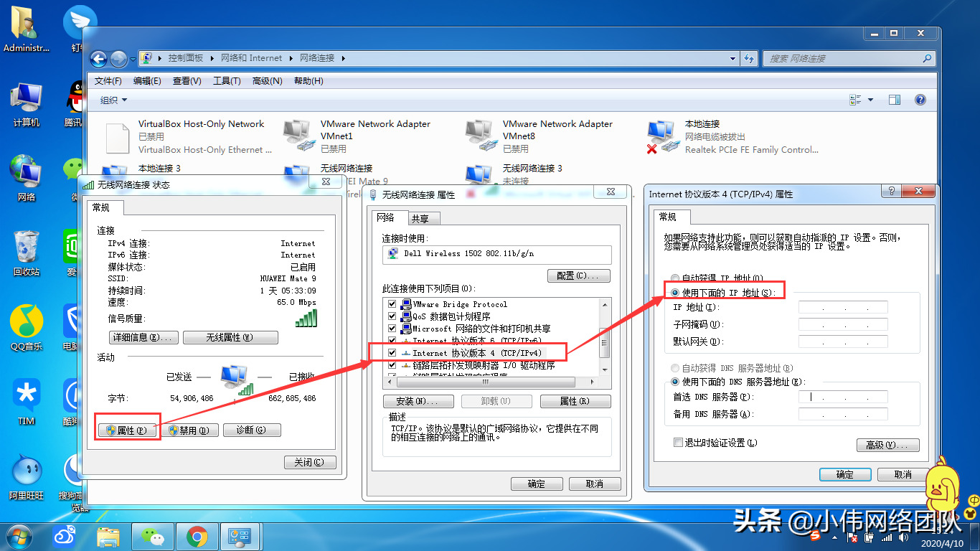
Task: Click 确定 in the IPv4 properties dialog
Action: tap(845, 474)
